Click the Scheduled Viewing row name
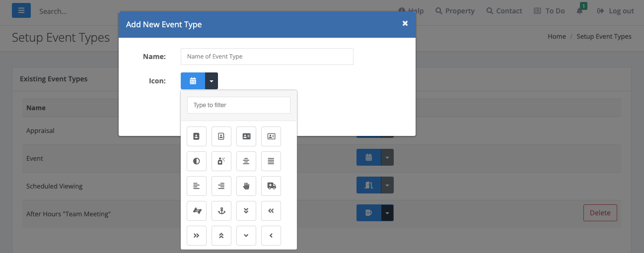This screenshot has height=253, width=644. point(55,186)
